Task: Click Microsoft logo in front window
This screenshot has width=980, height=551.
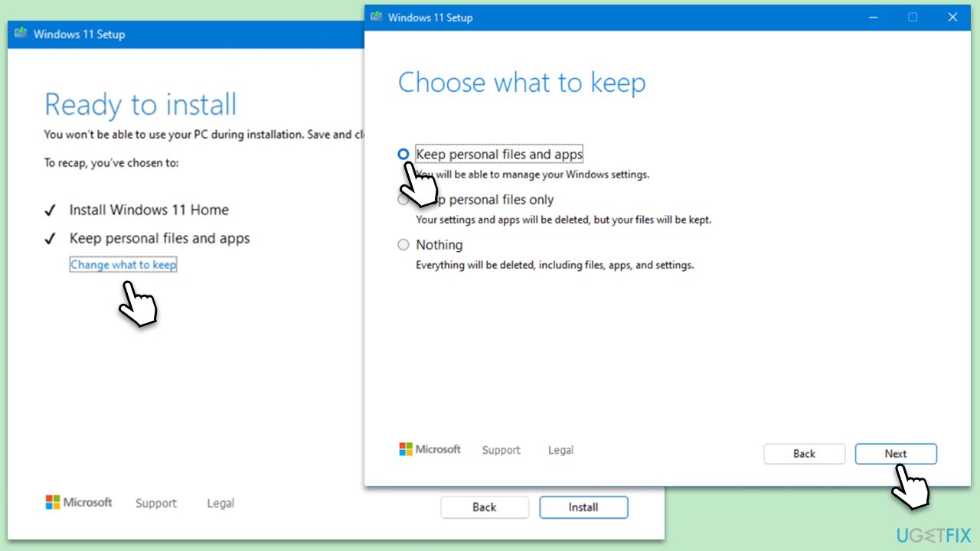Action: (430, 449)
